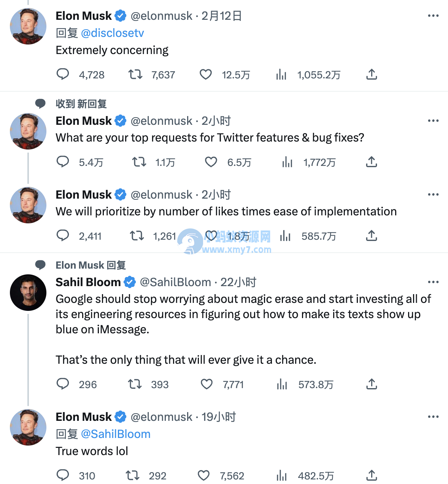View analytics of "Extremely concerning" tweet
Viewport: 448px width, 484px height.
point(281,75)
